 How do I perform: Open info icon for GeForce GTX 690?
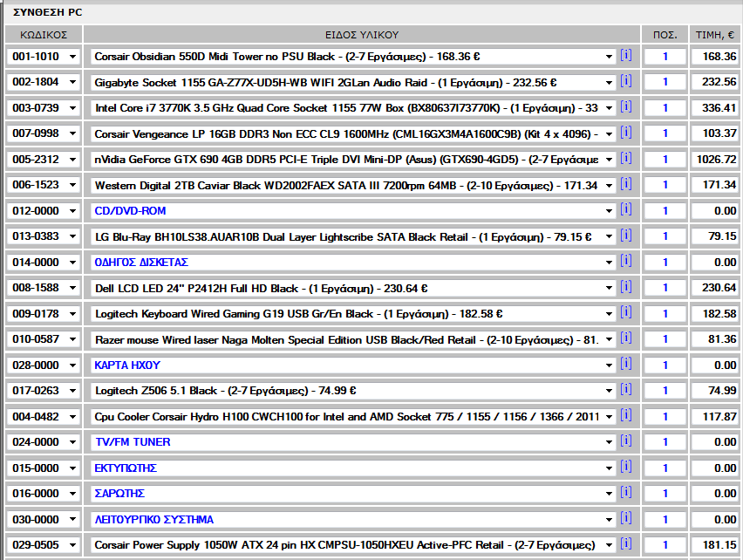[626, 159]
